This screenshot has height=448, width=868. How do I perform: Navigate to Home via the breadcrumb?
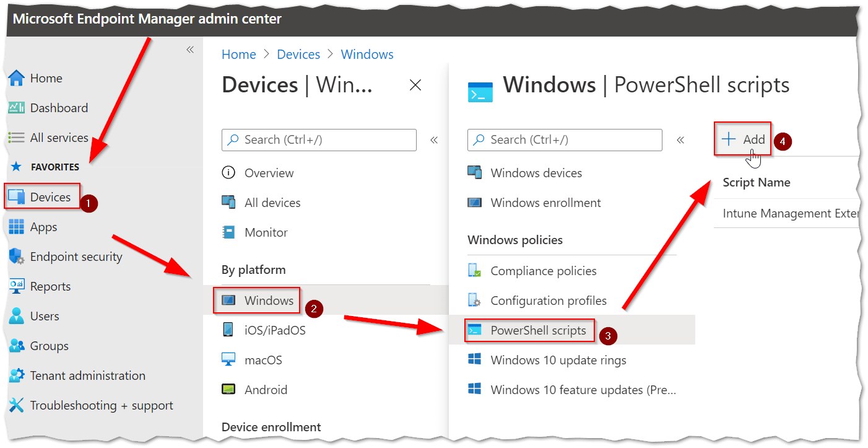click(x=238, y=54)
